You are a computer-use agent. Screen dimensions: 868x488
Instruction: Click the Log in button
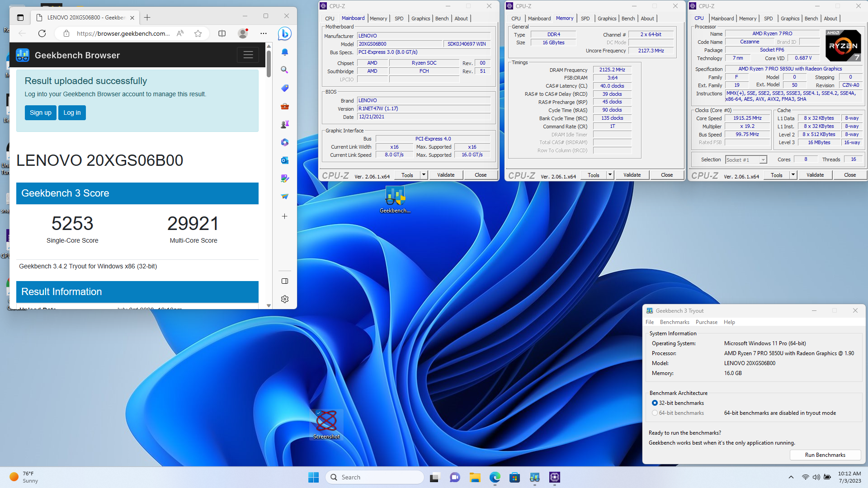click(x=72, y=113)
